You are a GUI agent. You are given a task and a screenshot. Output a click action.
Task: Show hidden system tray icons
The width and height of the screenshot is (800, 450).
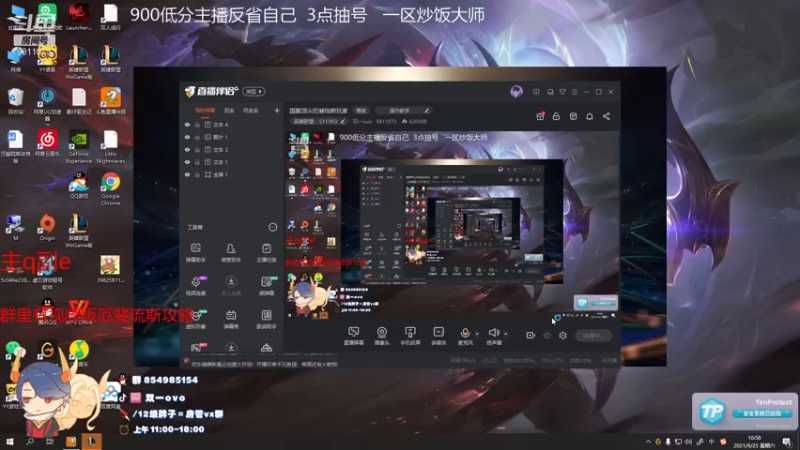(648, 441)
